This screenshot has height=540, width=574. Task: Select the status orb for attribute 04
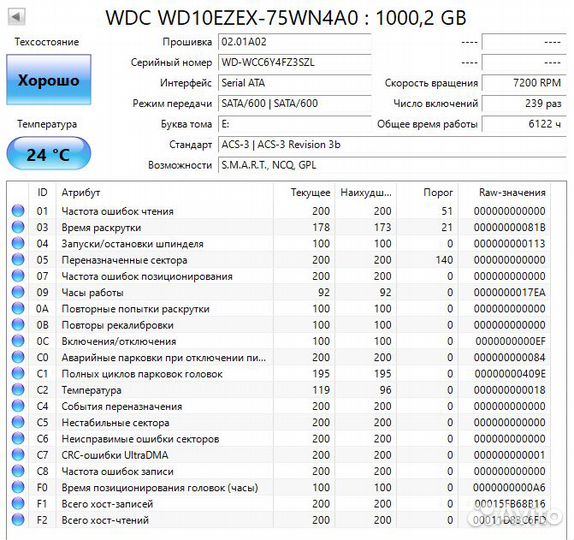tap(18, 243)
